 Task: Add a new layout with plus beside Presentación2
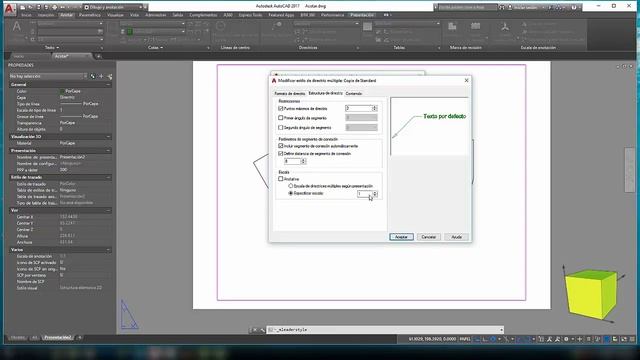[80, 338]
